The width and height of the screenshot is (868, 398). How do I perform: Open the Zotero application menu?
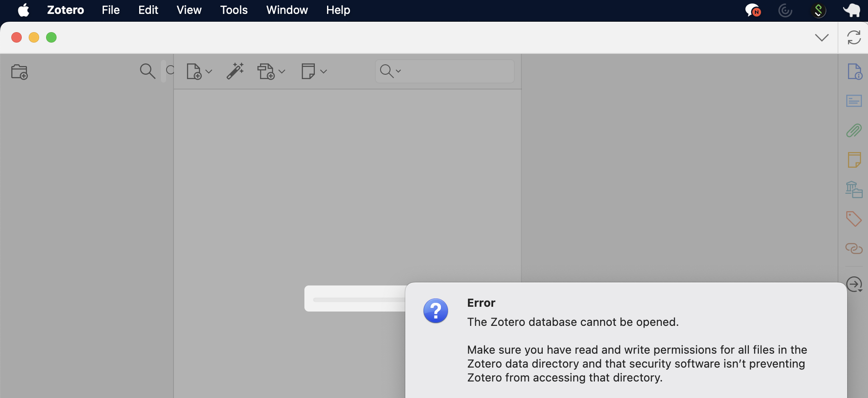(66, 10)
